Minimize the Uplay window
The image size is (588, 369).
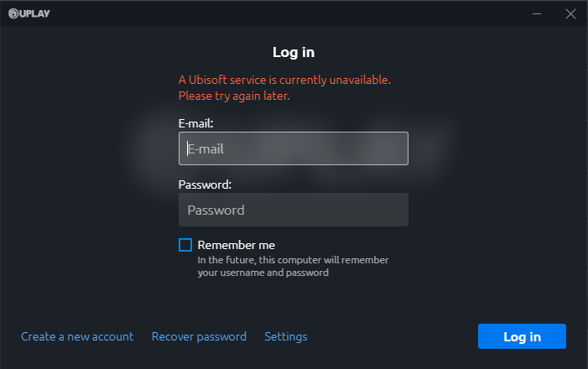click(538, 13)
